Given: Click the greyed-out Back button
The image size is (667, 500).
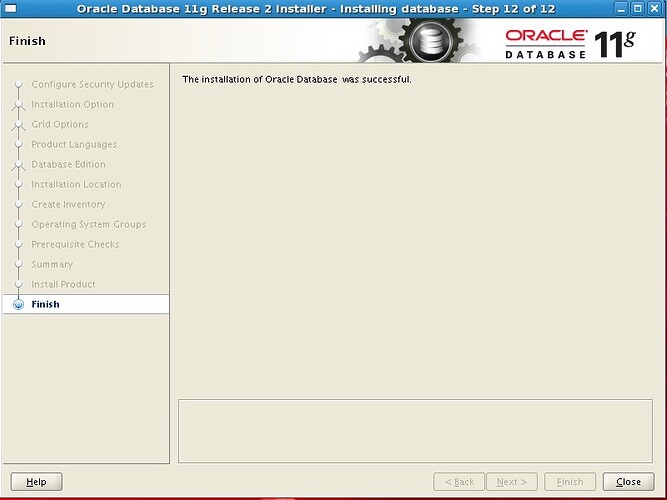Looking at the screenshot, I should pos(459,481).
